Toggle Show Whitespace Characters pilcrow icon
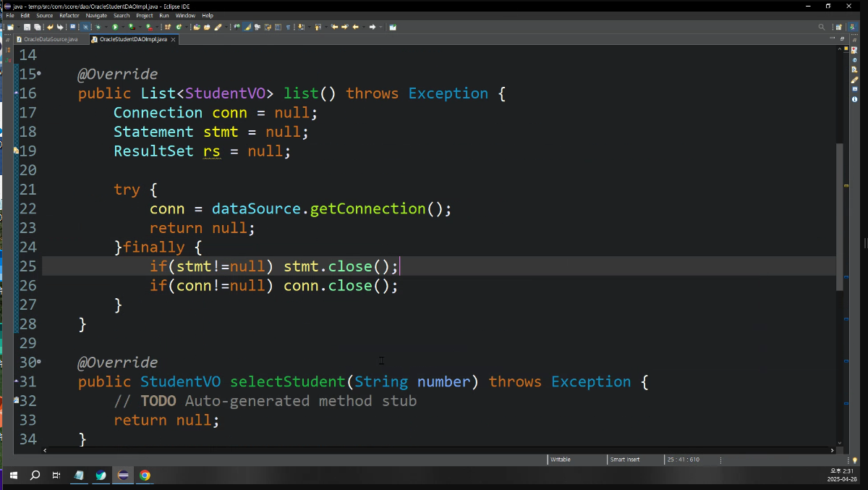 click(288, 27)
